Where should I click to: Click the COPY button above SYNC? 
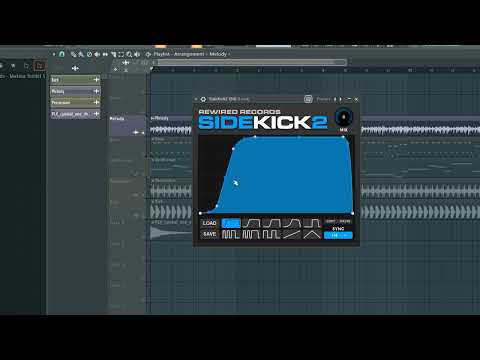(331, 221)
